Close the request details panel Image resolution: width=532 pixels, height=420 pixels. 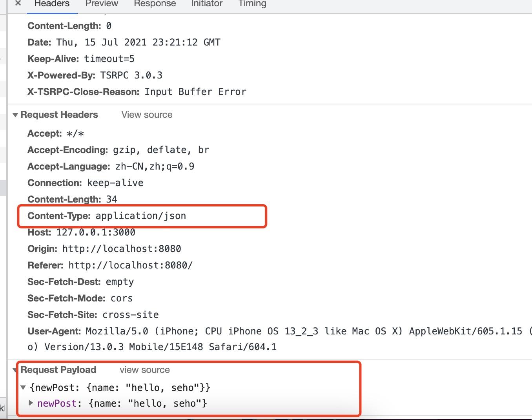point(18,4)
